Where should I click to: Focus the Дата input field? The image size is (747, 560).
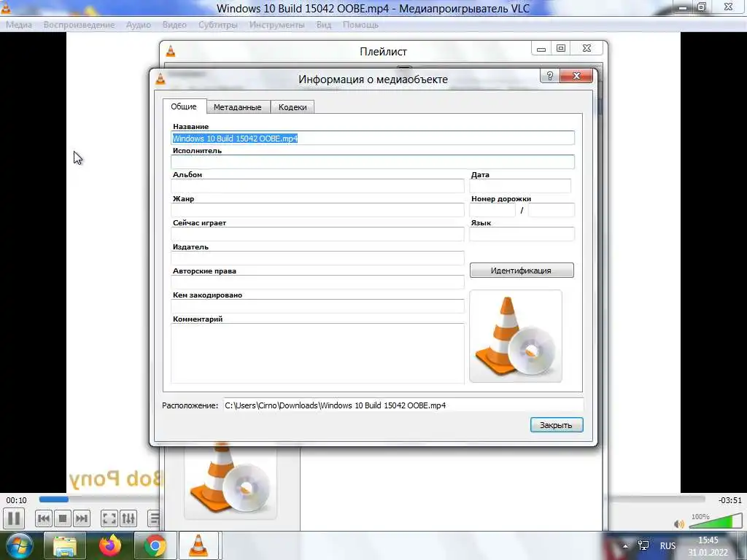pos(520,186)
